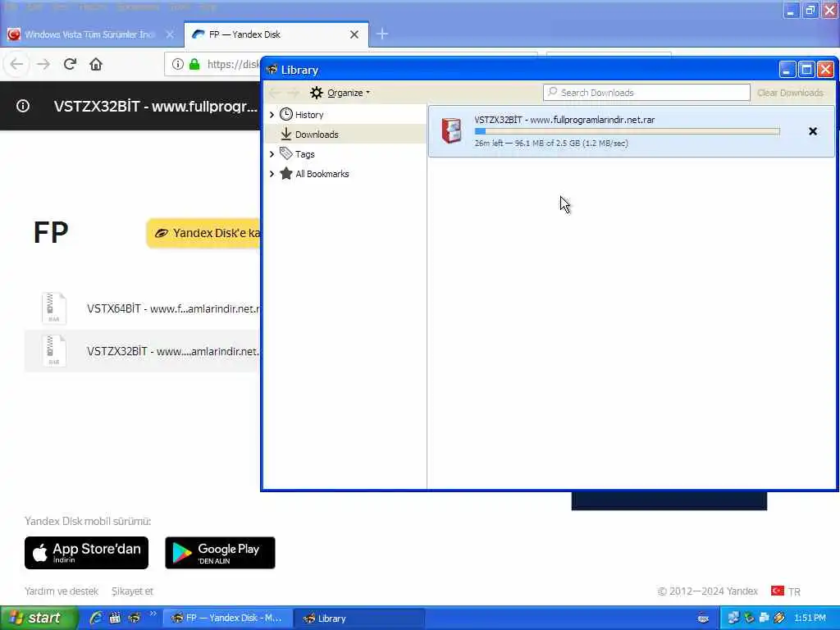Expand the All Bookmarks tree node

[x=272, y=174]
